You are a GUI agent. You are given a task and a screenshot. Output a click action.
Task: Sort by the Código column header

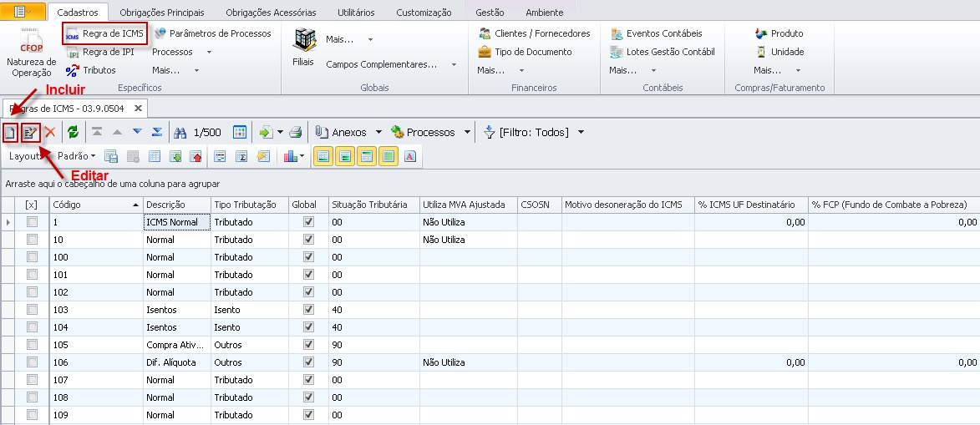point(96,205)
